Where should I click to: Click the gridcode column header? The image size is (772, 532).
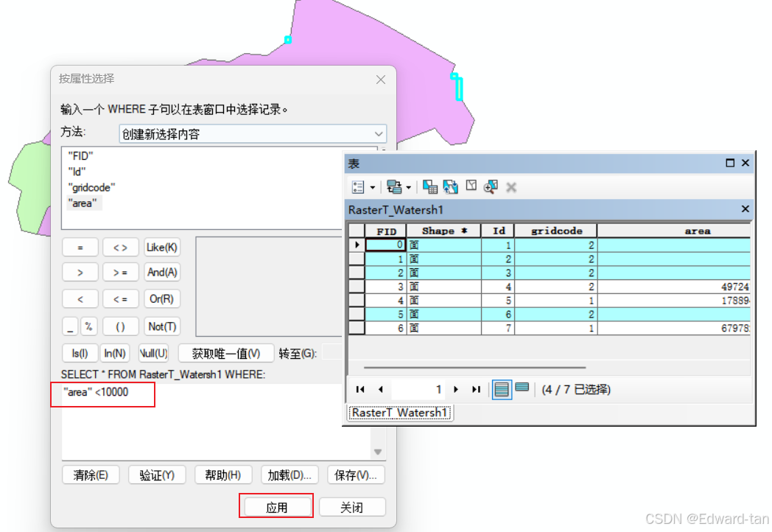pos(556,231)
